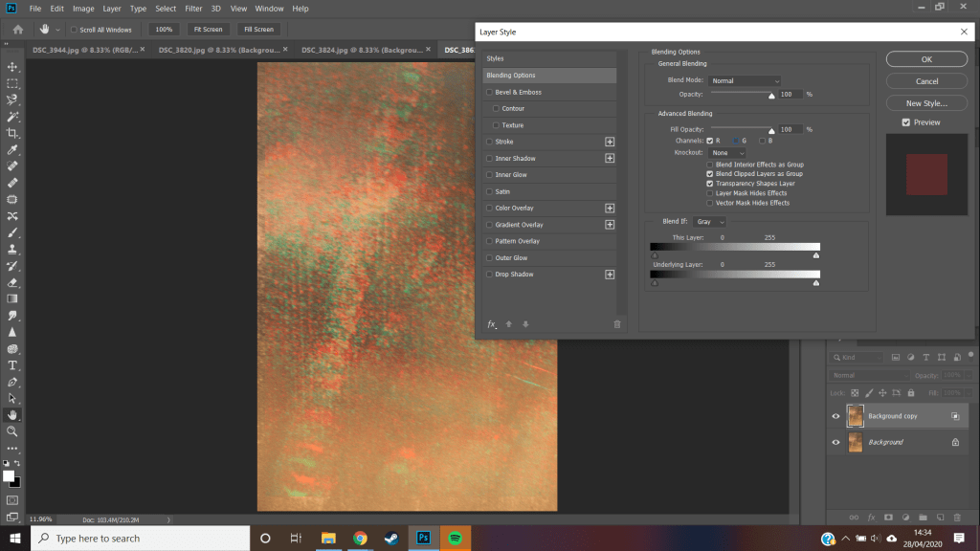Open the Filter menu
Viewport: 980px width, 551px height.
click(x=192, y=9)
